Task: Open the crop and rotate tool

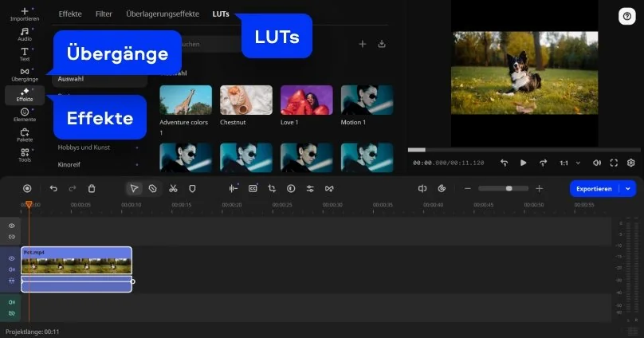Action: [x=272, y=188]
